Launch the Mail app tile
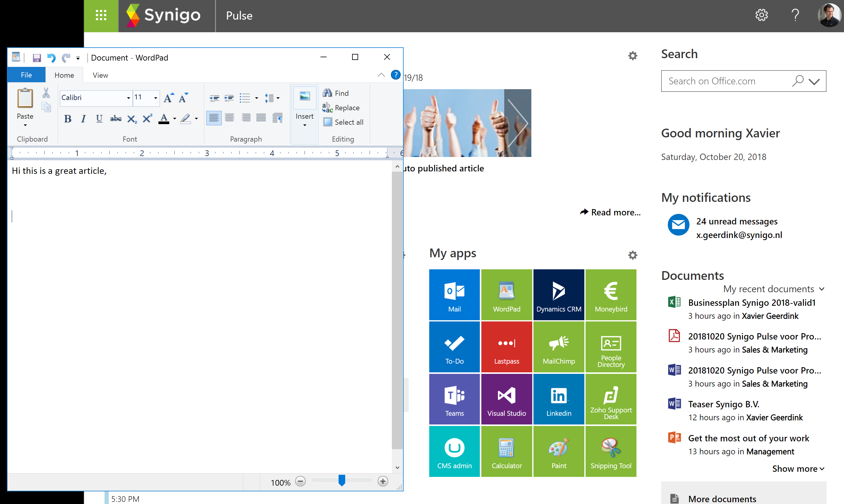The height and width of the screenshot is (504, 844). pyautogui.click(x=454, y=295)
